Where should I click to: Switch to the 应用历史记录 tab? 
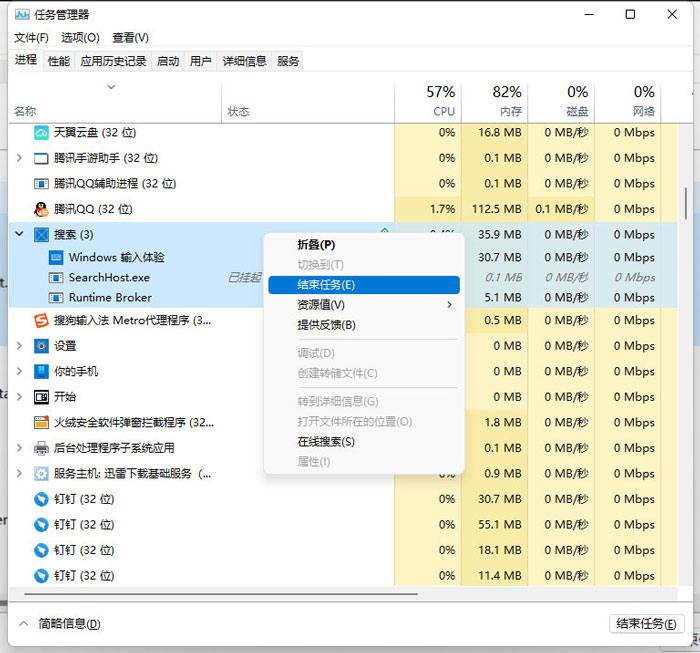[113, 61]
